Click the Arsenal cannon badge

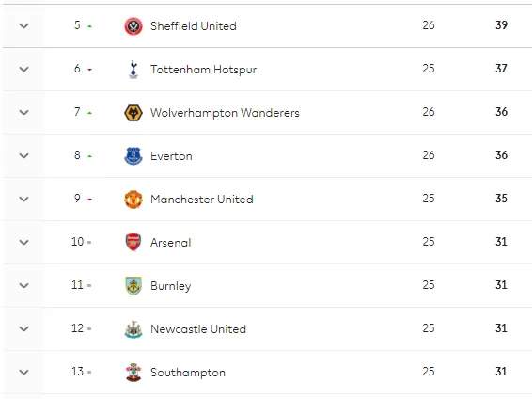point(133,243)
